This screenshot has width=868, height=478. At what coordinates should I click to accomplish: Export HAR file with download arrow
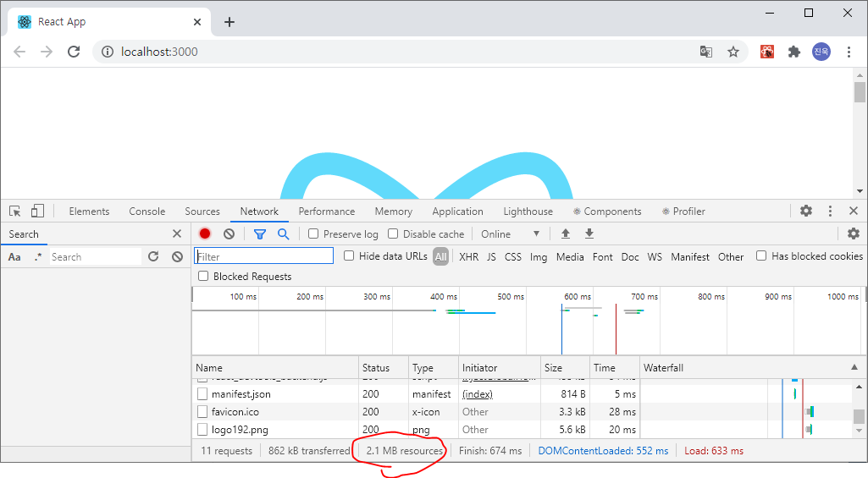[589, 234]
